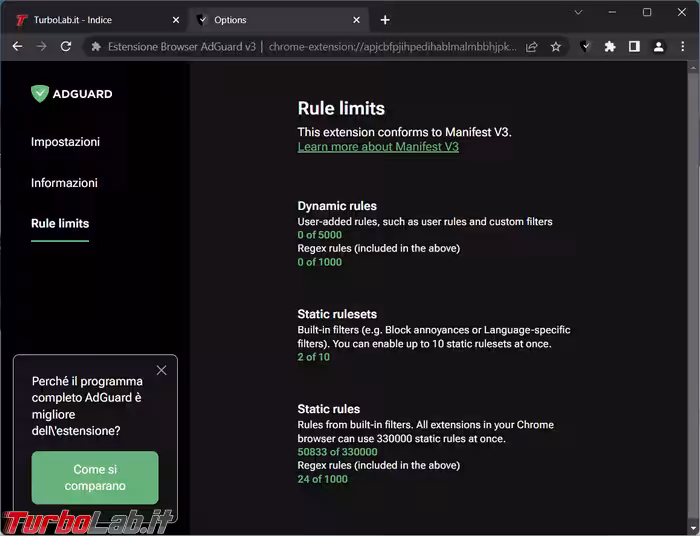The width and height of the screenshot is (700, 536).
Task: Click the '0 of 1000' regex value
Action: pyautogui.click(x=320, y=262)
